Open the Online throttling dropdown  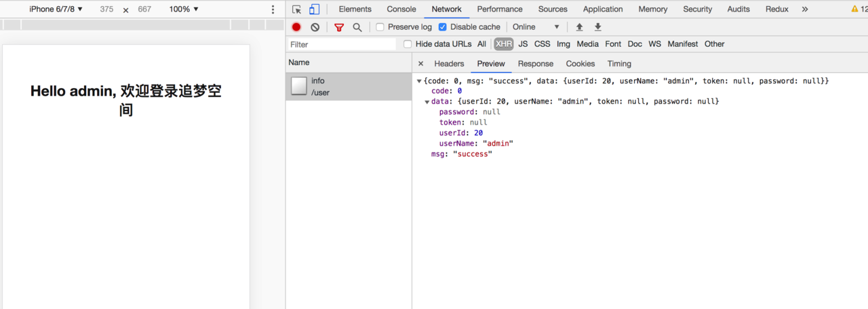pyautogui.click(x=536, y=27)
